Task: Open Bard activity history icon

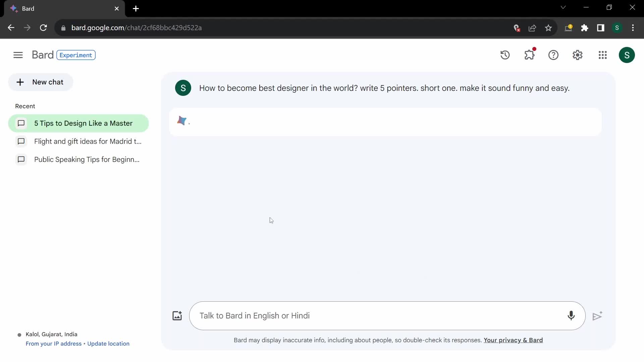Action: 505,55
